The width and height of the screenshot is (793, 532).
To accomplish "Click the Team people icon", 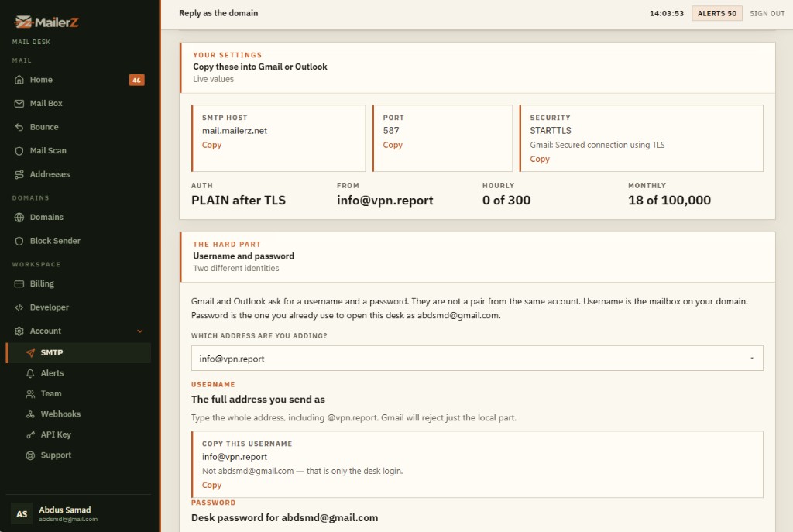I will pyautogui.click(x=30, y=394).
